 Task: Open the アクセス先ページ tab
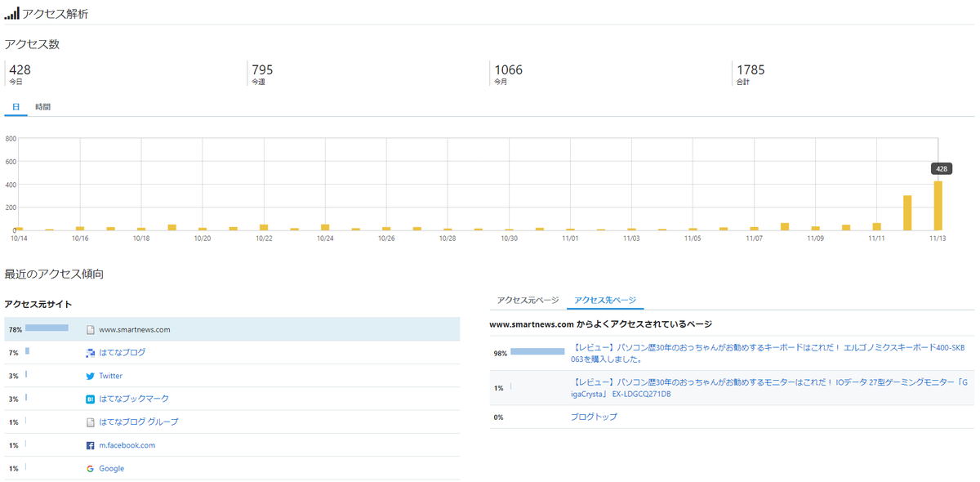(x=605, y=300)
